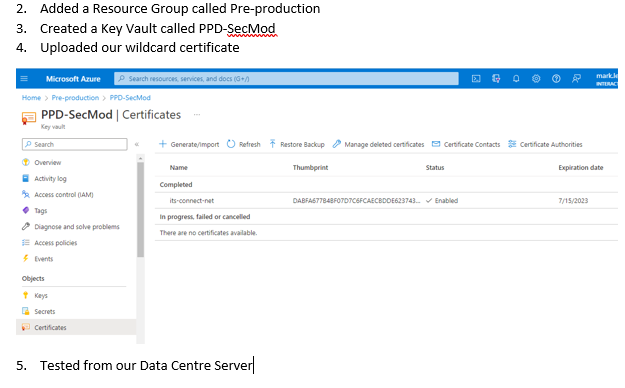Click the purple Tags icon
Screen dimensions: 625x388
coord(26,210)
